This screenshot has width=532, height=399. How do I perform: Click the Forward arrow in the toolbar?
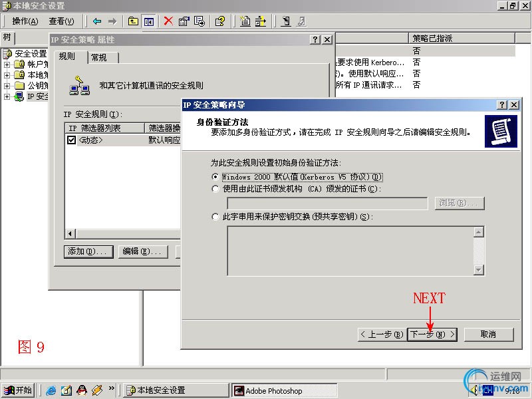[112, 21]
